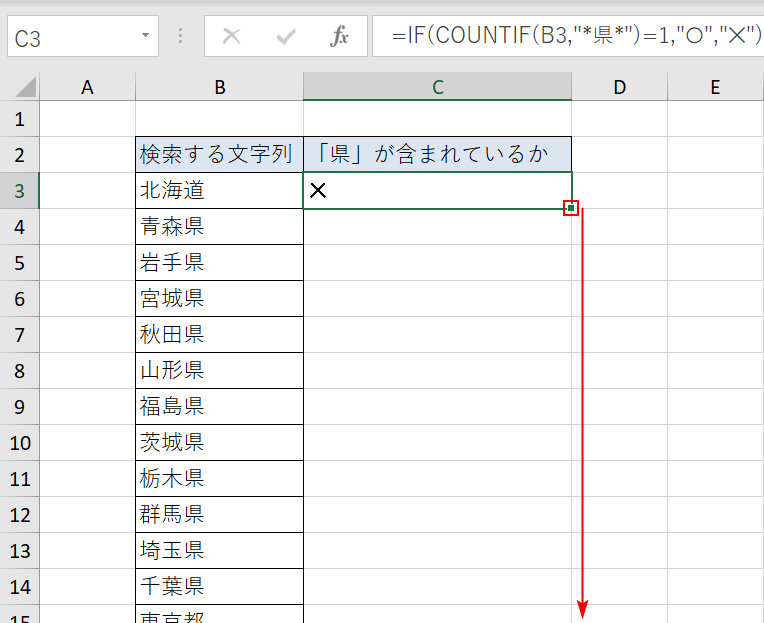
Task: Select row 12 header
Action: (x=19, y=515)
